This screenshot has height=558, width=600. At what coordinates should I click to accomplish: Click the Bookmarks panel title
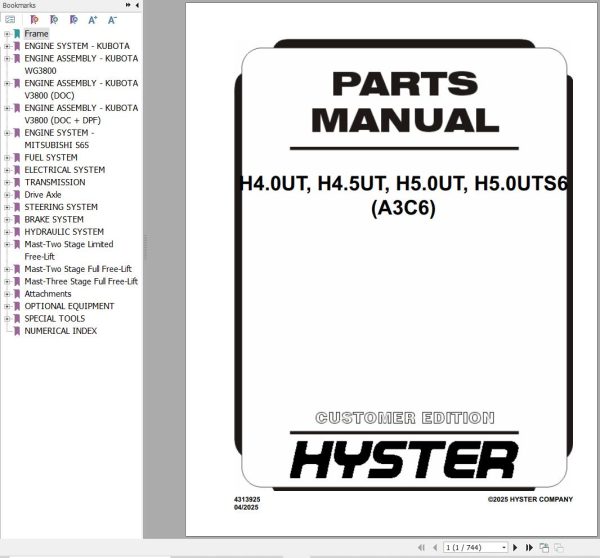[x=19, y=5]
